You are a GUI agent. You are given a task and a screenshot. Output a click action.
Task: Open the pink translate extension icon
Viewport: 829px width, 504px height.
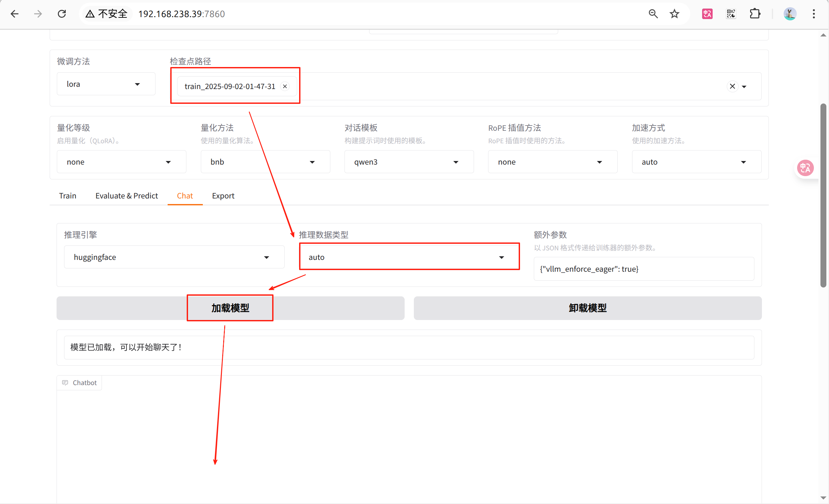[707, 14]
